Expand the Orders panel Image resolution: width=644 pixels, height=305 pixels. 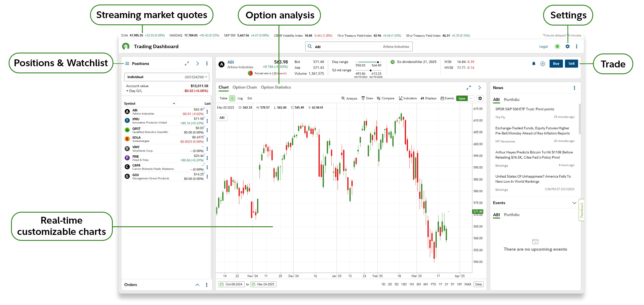point(197,285)
